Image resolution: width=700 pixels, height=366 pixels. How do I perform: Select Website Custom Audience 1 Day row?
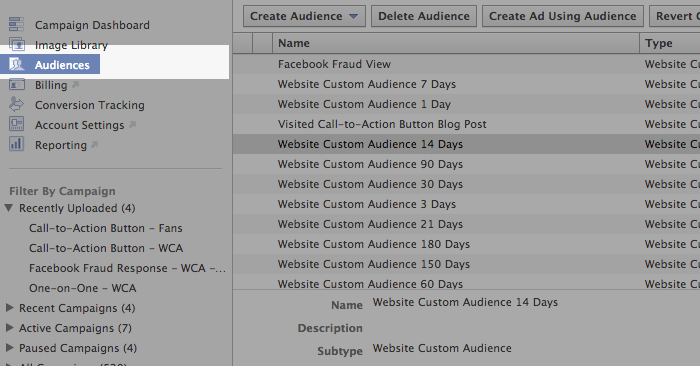(x=467, y=104)
